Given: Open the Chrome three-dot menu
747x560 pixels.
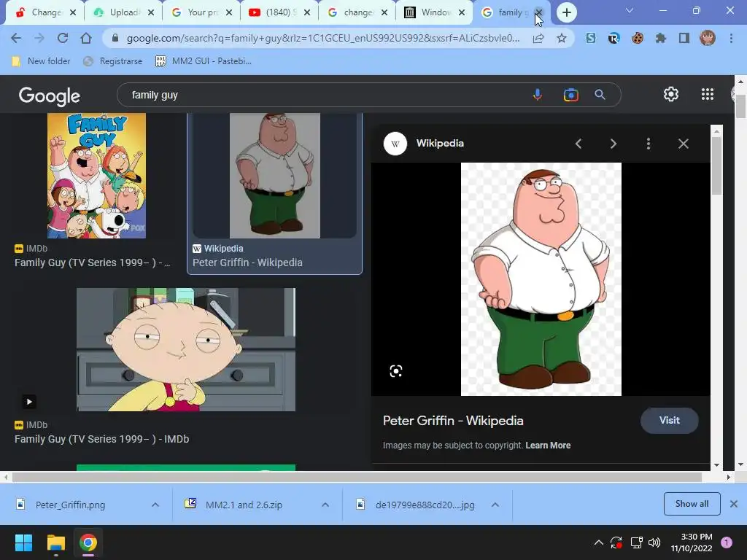Looking at the screenshot, I should click(x=731, y=38).
